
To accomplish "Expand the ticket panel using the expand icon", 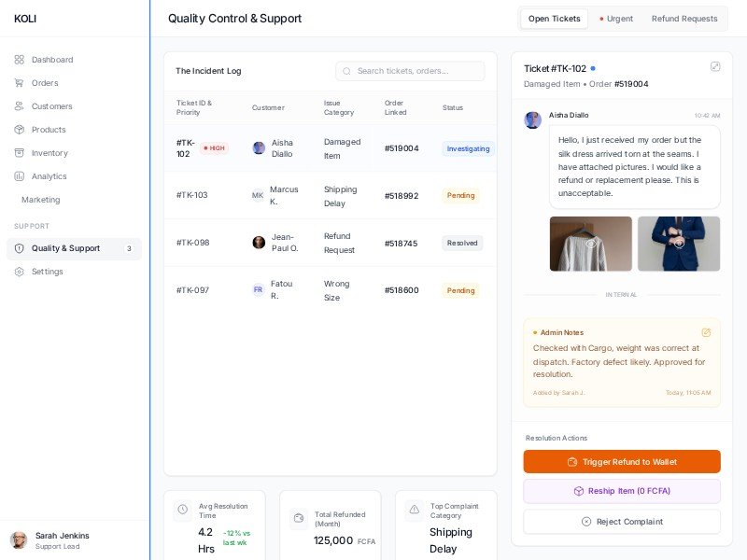I will (x=715, y=66).
